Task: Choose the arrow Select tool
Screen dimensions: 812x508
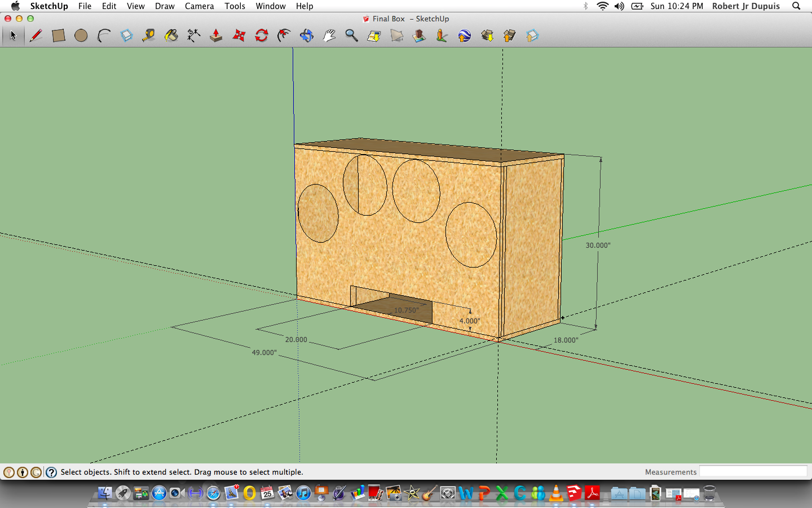Action: pyautogui.click(x=14, y=36)
